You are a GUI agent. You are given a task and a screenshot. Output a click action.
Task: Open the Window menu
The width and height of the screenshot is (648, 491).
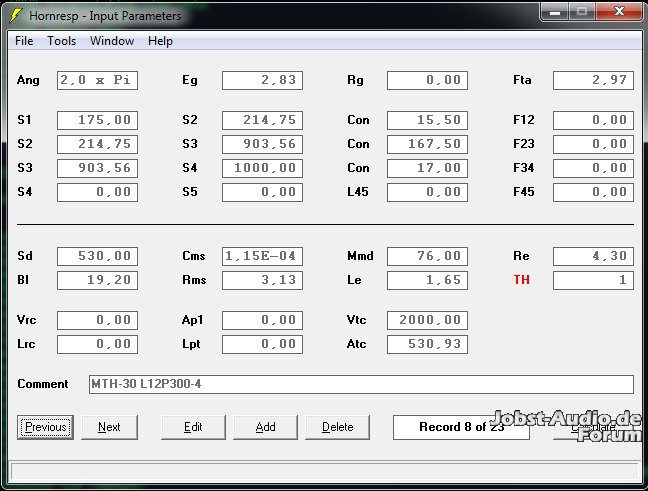pyautogui.click(x=112, y=41)
